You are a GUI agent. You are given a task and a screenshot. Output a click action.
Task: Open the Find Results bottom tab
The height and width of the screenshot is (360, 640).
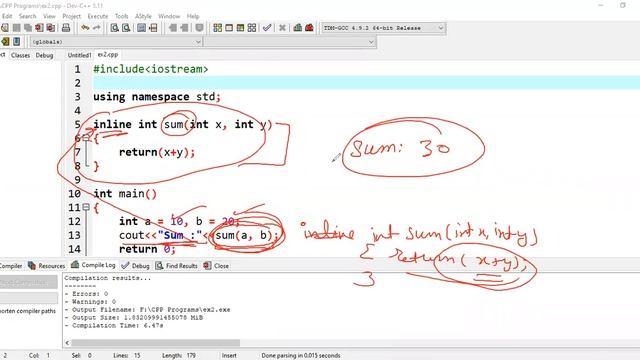point(176,266)
